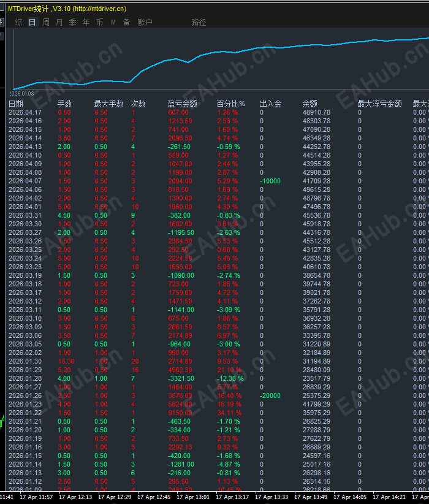This screenshot has height=504, width=429.
Task: Click the -10000 withdrawal value
Action: coord(270,181)
